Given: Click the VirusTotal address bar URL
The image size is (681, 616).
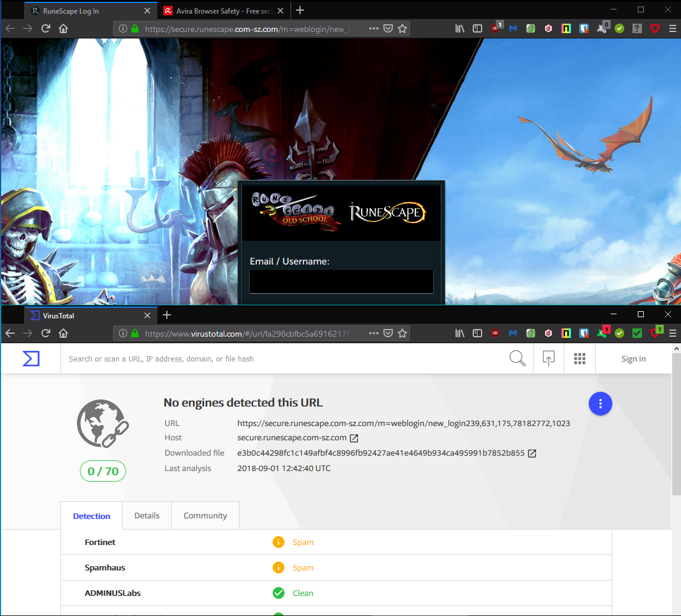Looking at the screenshot, I should (247, 334).
